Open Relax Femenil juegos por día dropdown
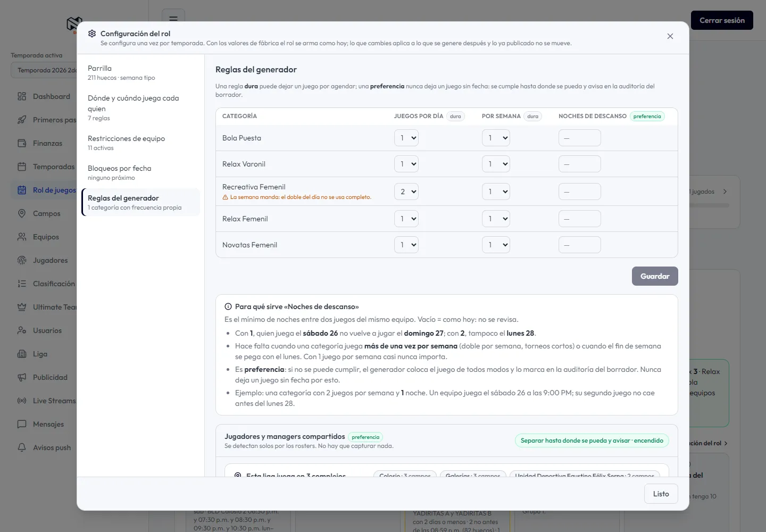The image size is (766, 532). (x=406, y=219)
